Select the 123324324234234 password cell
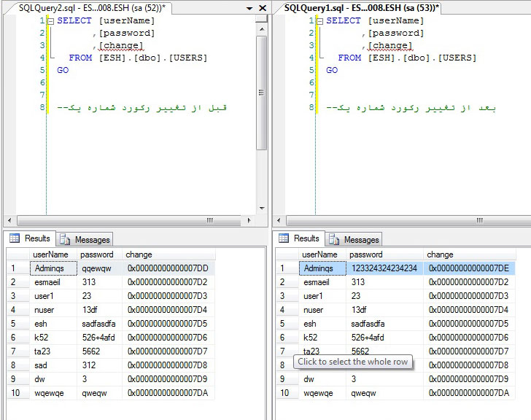The width and height of the screenshot is (531, 420). (x=384, y=268)
